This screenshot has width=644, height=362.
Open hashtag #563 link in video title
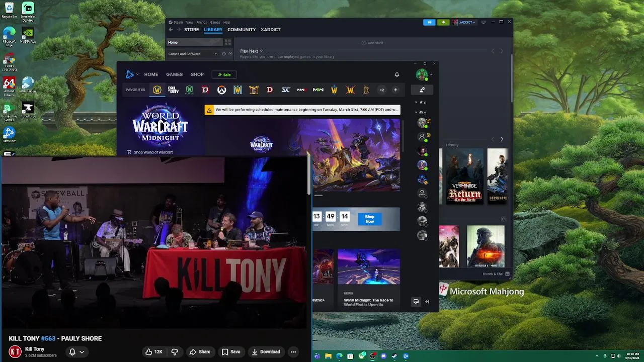coord(48,339)
